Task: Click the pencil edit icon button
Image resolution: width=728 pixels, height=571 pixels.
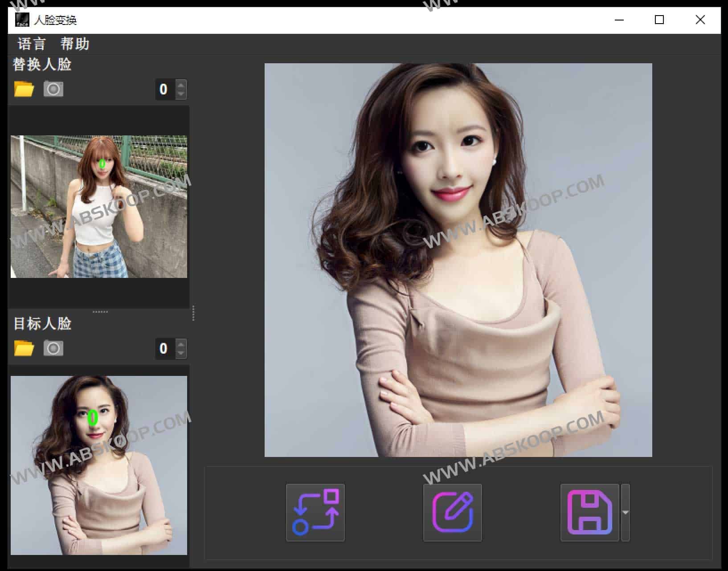Action: [x=452, y=512]
